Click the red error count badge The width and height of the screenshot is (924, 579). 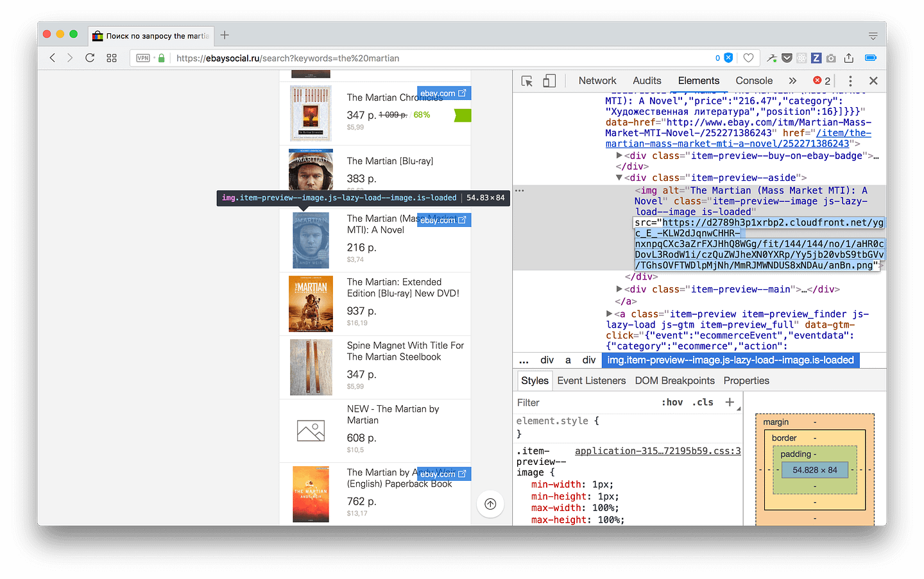click(822, 81)
